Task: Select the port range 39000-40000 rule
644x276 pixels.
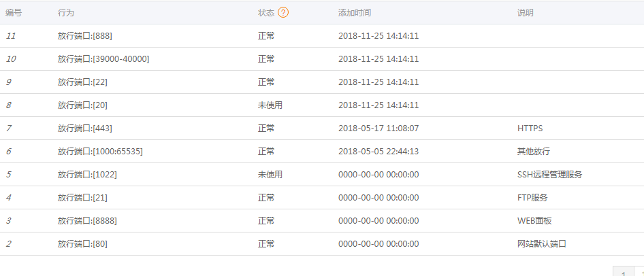Action: click(103, 59)
